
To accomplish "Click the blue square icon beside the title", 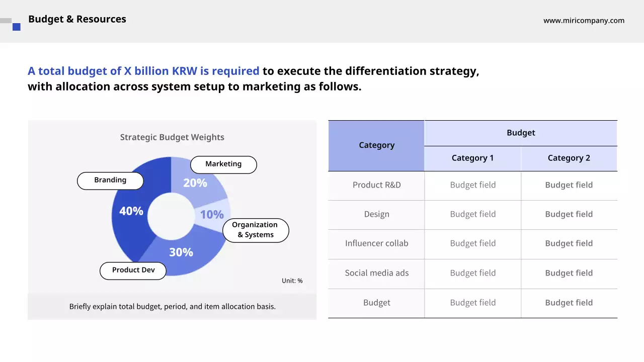I will tap(17, 27).
